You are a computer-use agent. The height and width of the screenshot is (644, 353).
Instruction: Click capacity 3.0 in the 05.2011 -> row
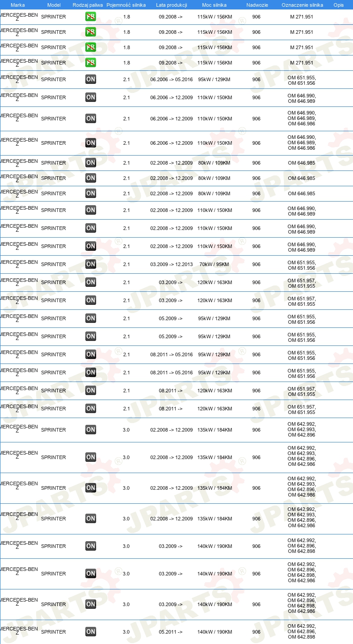click(126, 632)
